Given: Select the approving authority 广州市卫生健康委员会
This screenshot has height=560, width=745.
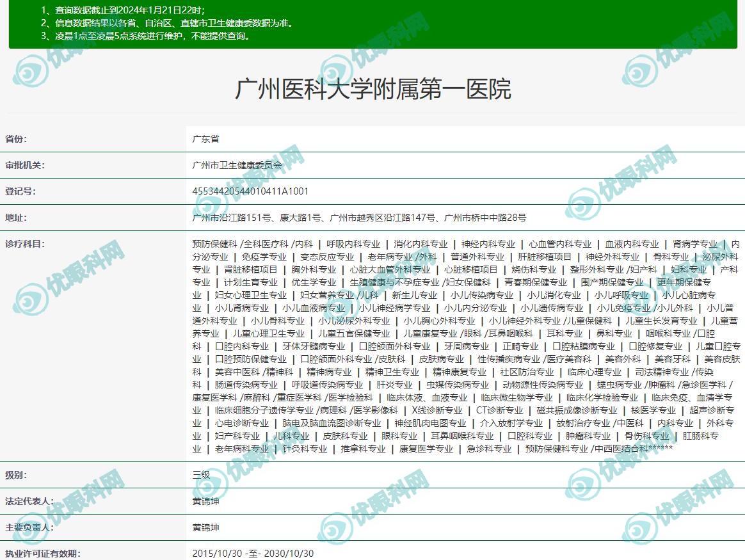Looking at the screenshot, I should pyautogui.click(x=237, y=165).
